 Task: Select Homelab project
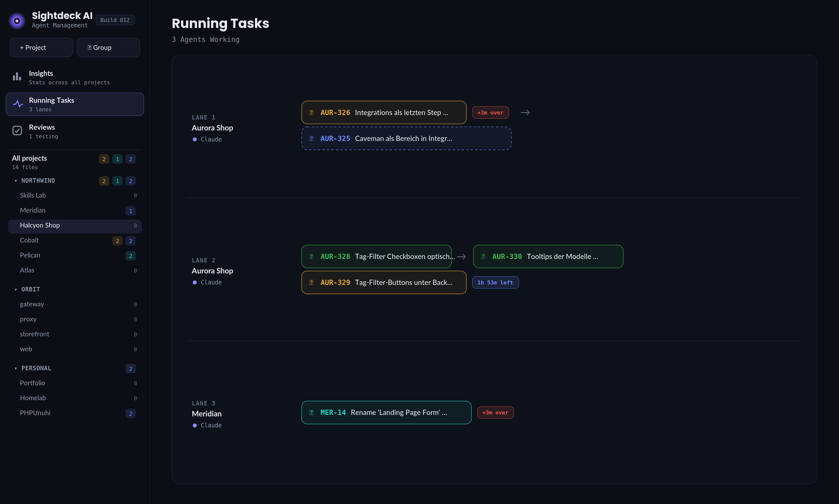click(75, 398)
